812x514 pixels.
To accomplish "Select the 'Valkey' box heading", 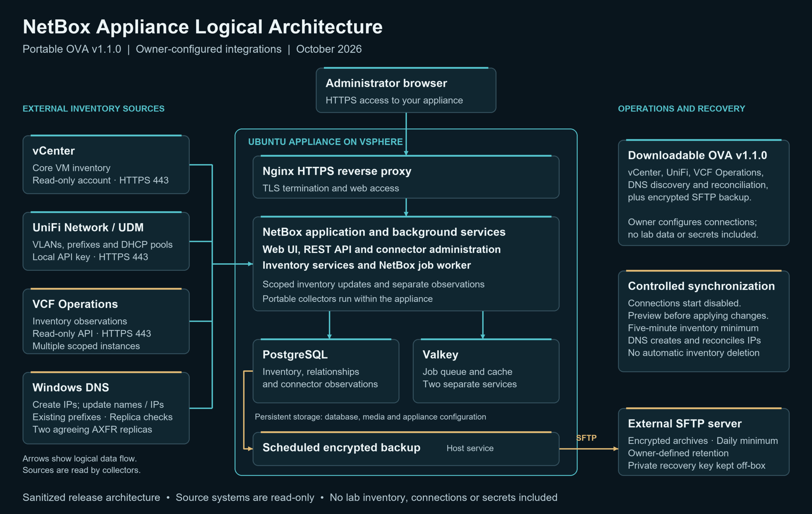I will [x=440, y=355].
